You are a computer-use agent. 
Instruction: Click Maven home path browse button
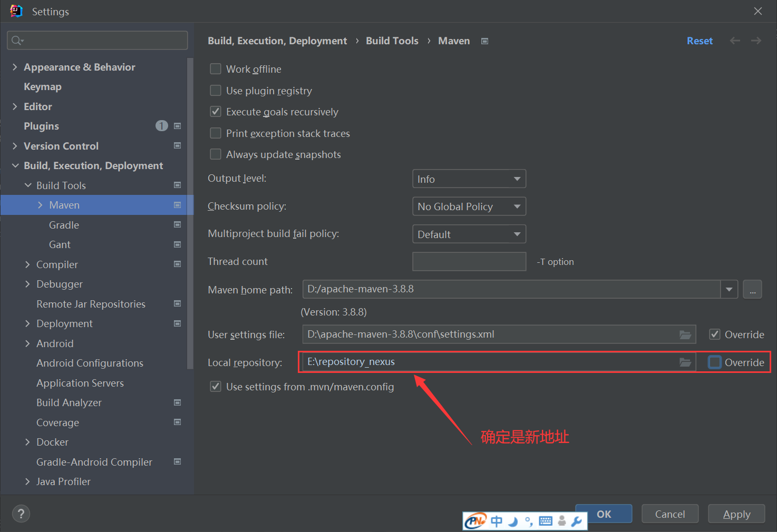point(752,289)
